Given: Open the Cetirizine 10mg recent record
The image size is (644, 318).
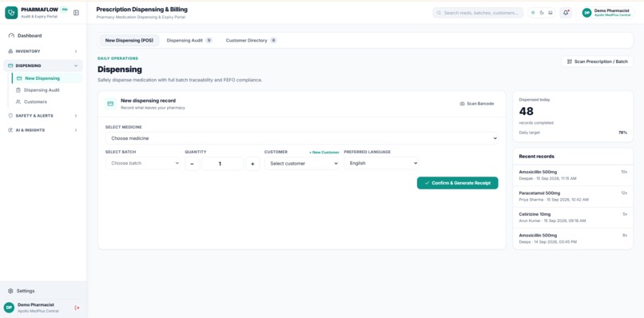Looking at the screenshot, I should 573,217.
